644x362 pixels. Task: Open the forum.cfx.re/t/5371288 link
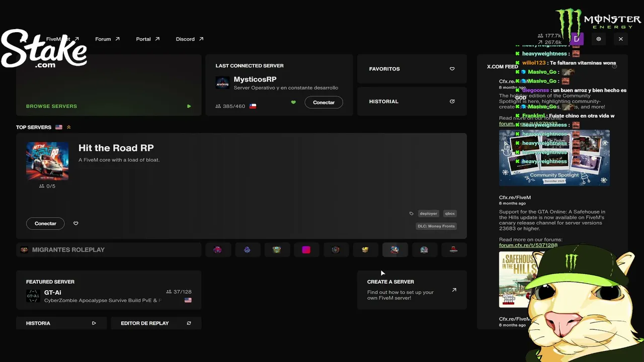coord(528,245)
